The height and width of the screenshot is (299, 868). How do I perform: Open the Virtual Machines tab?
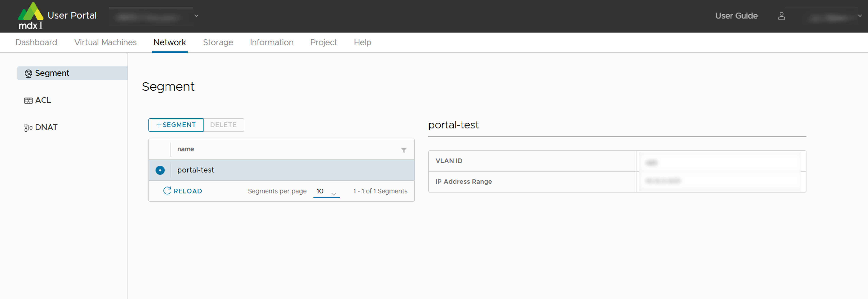105,42
